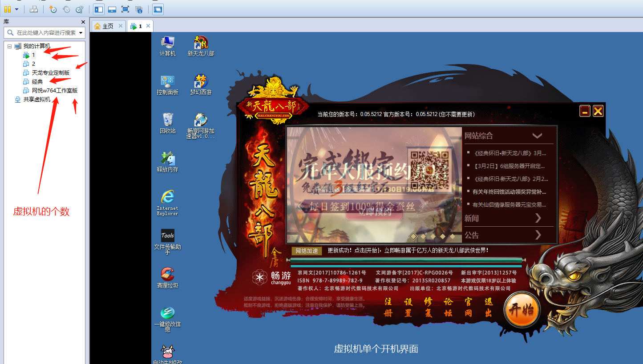Click the 官网 launcher button
This screenshot has height=364, width=643.
[x=468, y=307]
